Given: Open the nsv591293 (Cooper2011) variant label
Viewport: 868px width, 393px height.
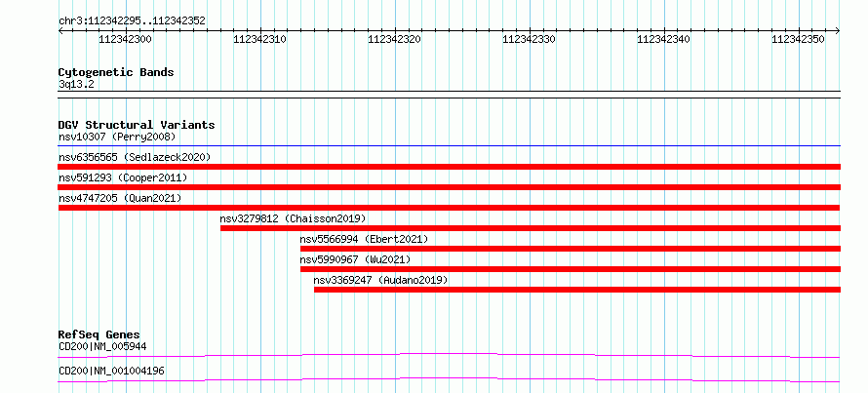Looking at the screenshot, I should click(x=123, y=177).
